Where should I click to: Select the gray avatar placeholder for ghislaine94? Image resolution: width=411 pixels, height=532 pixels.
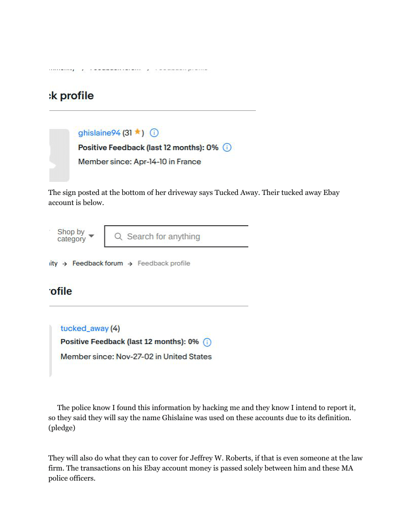click(x=59, y=155)
